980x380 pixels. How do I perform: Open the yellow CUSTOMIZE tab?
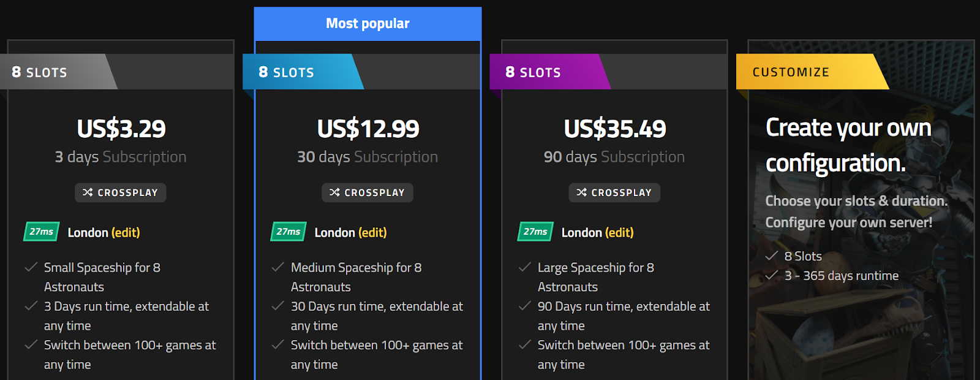[812, 72]
